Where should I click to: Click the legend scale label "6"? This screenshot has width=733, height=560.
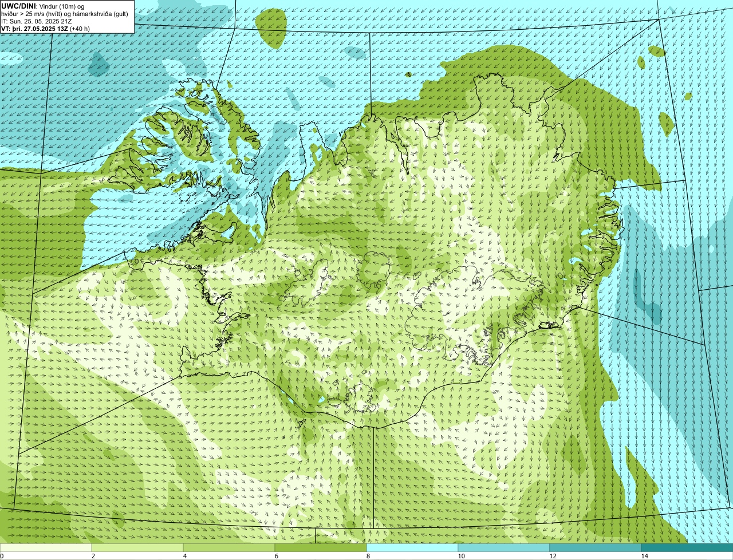276,556
